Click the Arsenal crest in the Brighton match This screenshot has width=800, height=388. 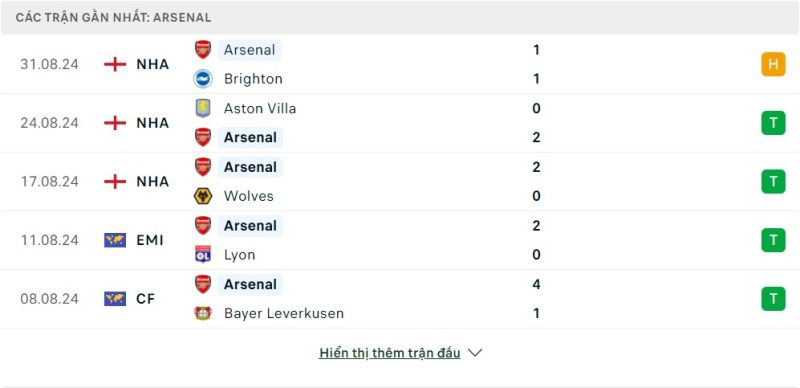coord(203,50)
